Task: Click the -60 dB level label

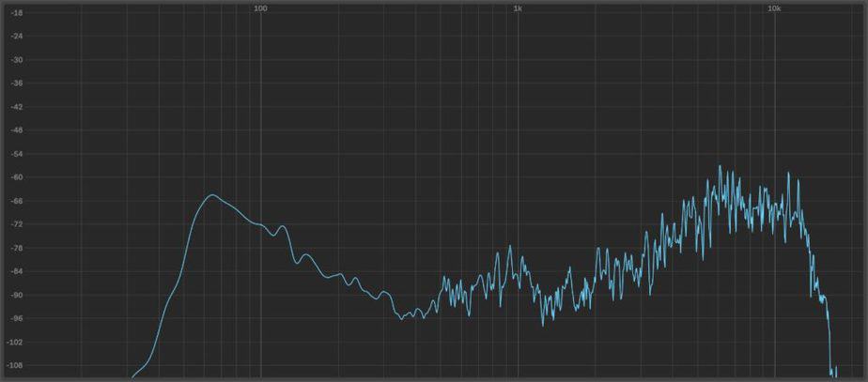Action: (16, 177)
